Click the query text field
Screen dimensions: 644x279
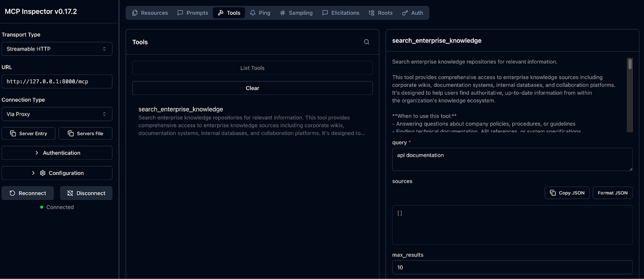[x=512, y=159]
